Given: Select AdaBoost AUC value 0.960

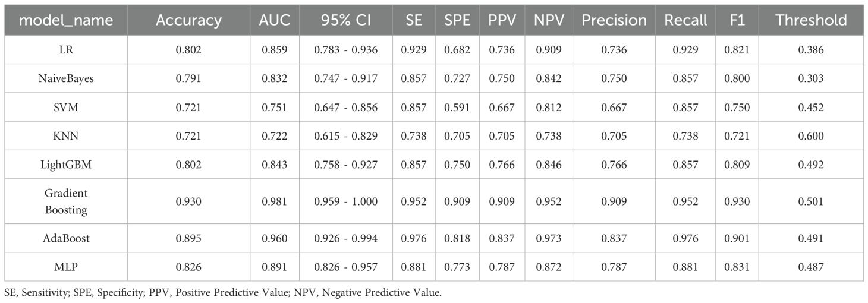Looking at the screenshot, I should (274, 238).
